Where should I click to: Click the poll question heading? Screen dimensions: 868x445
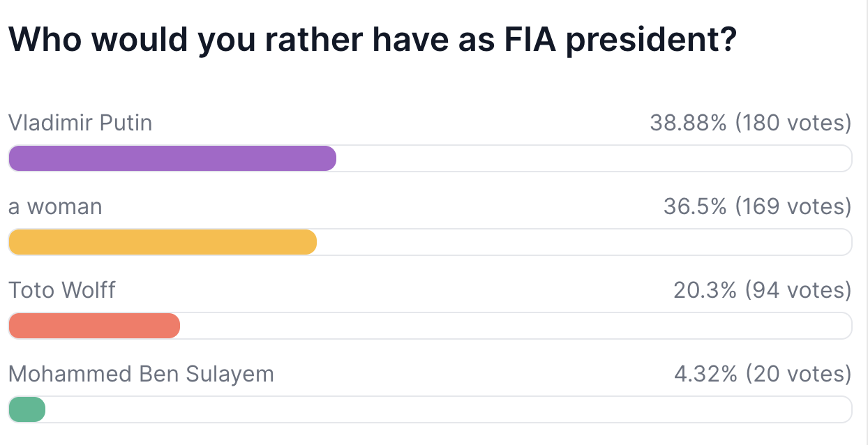[x=372, y=41]
